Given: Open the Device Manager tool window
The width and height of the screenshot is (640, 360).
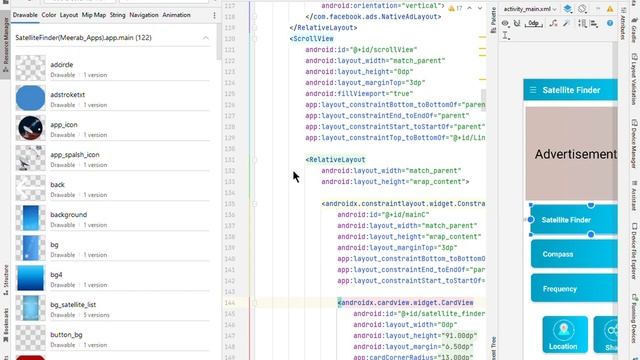Looking at the screenshot, I should tap(634, 144).
